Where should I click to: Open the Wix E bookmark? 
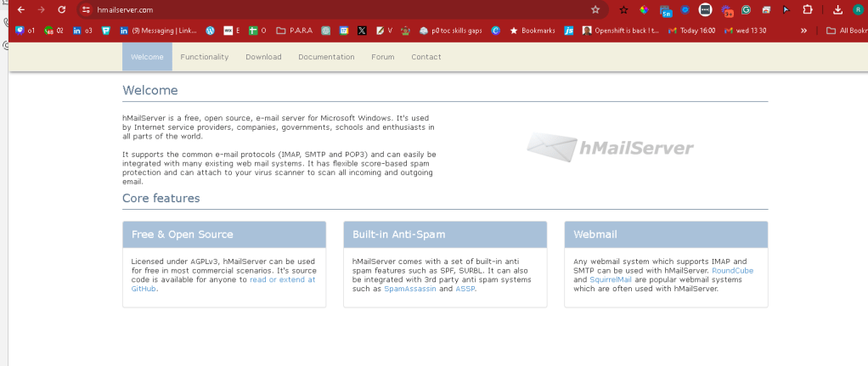(231, 31)
